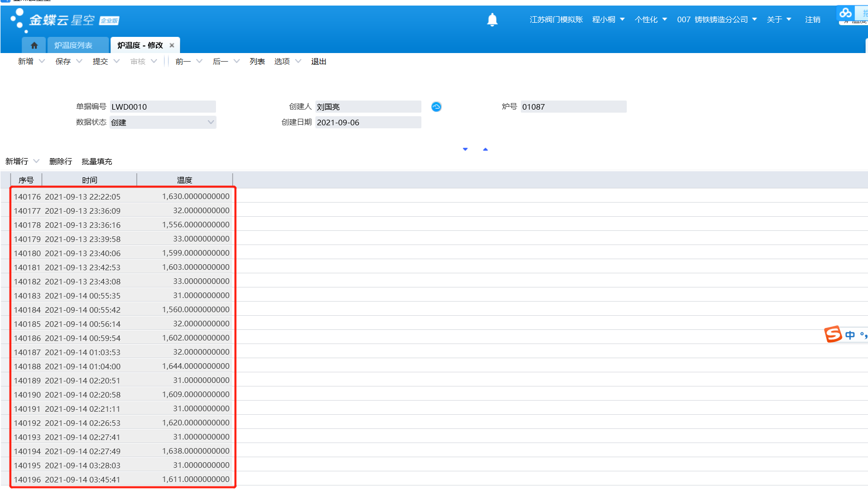Click 注销 to log out
The width and height of the screenshot is (868, 489).
(x=812, y=19)
